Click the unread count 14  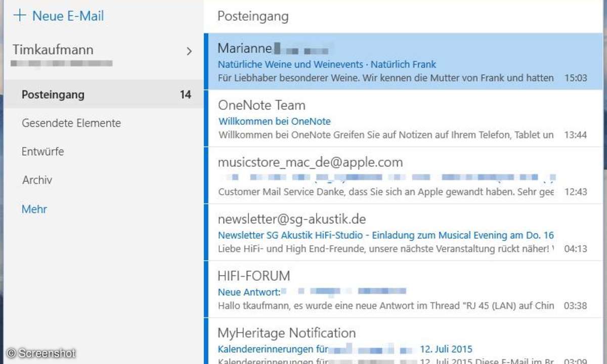click(x=186, y=95)
